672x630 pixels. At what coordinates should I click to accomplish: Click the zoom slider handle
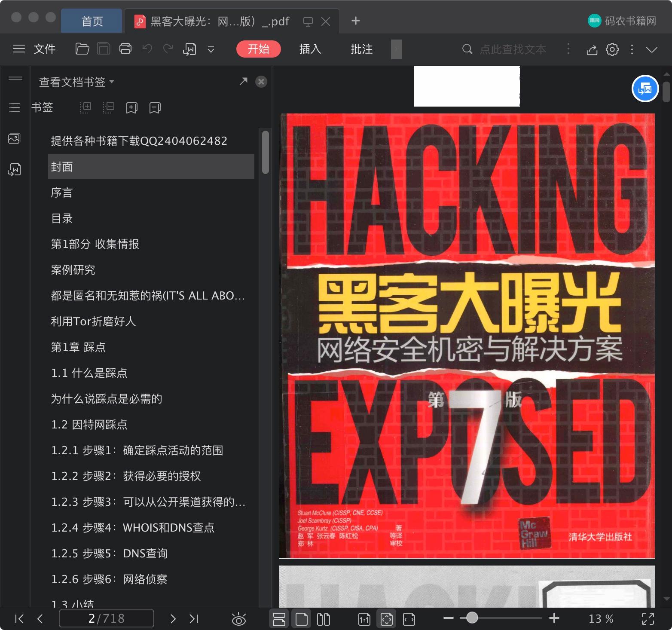click(x=472, y=618)
